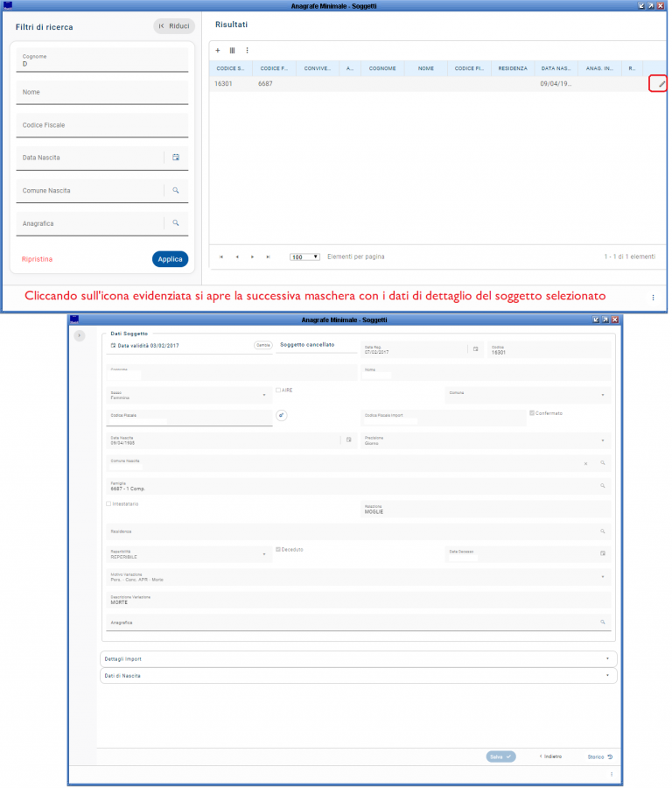Sort by COGNOME column header
Viewport: 672px width, 788px height.
coord(384,68)
